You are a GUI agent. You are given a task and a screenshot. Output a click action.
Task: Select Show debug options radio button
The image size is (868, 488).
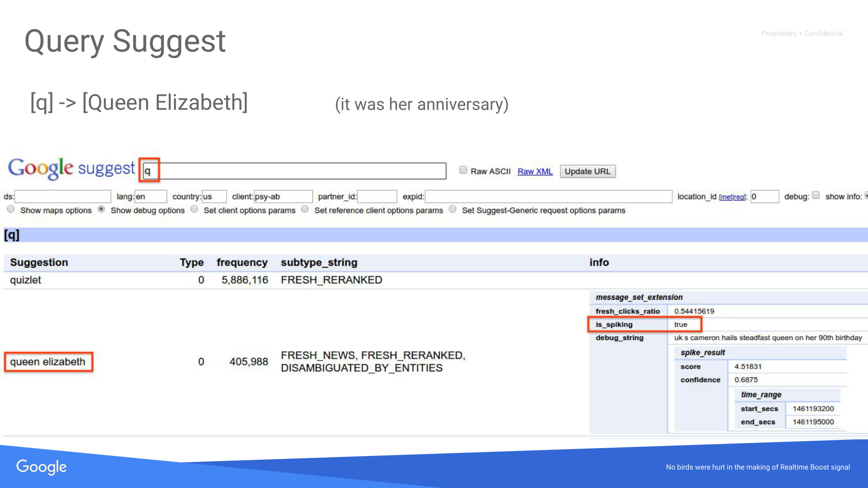[x=101, y=209]
